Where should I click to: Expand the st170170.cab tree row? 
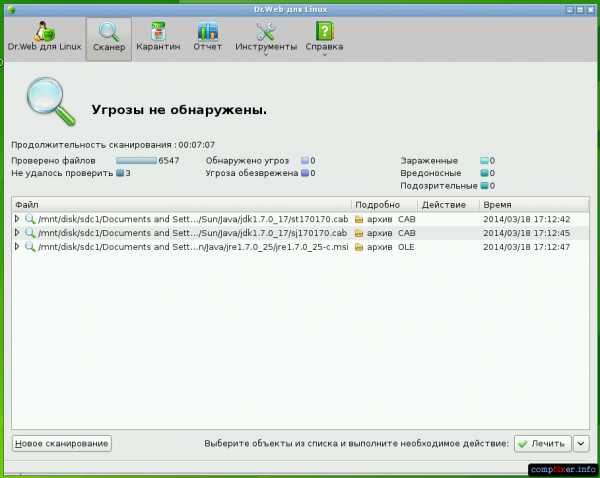(17, 219)
